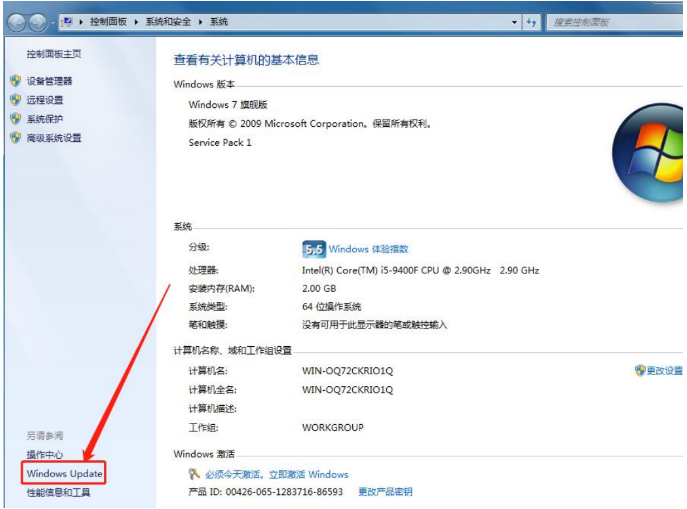Open 系统保护
Viewport: 687px width, 509px height.
[45, 119]
